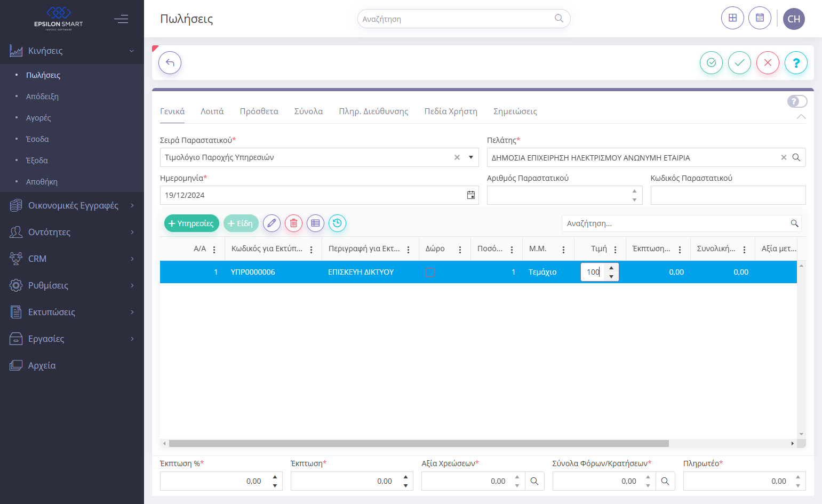Open Αγορές in the sidebar
Screen dimensions: 822x504
pos(38,118)
